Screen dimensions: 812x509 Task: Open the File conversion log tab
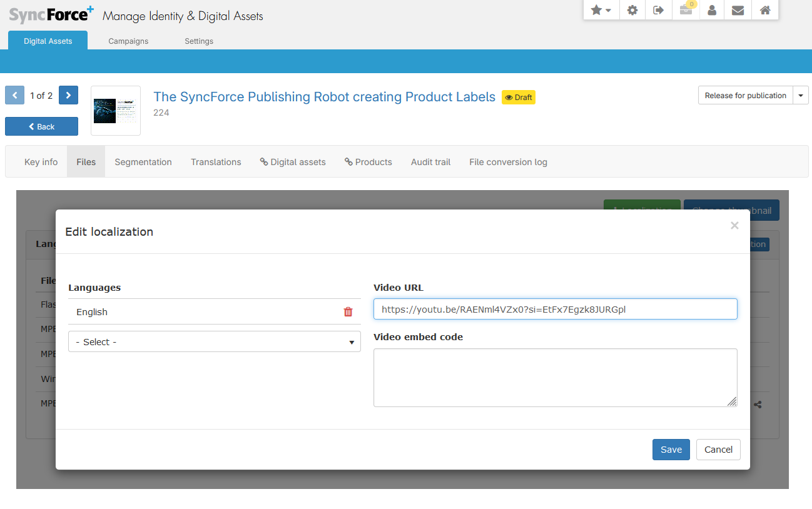[x=508, y=162]
